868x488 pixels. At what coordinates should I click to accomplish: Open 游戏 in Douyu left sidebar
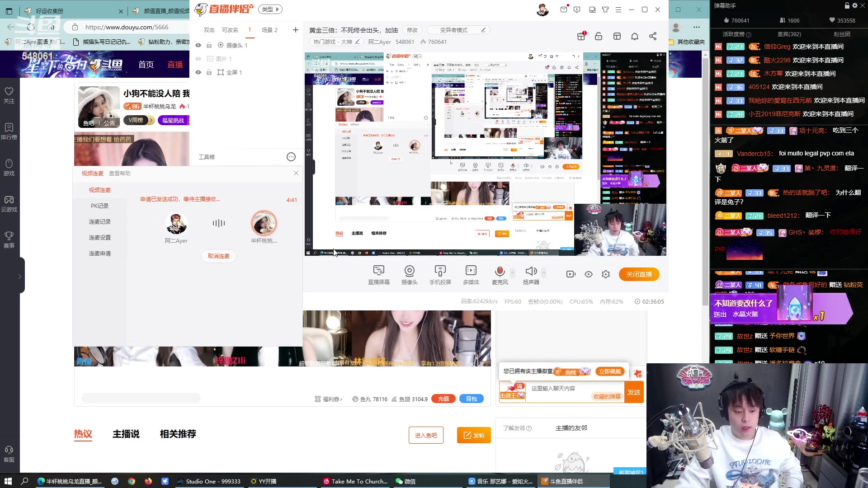coord(9,168)
